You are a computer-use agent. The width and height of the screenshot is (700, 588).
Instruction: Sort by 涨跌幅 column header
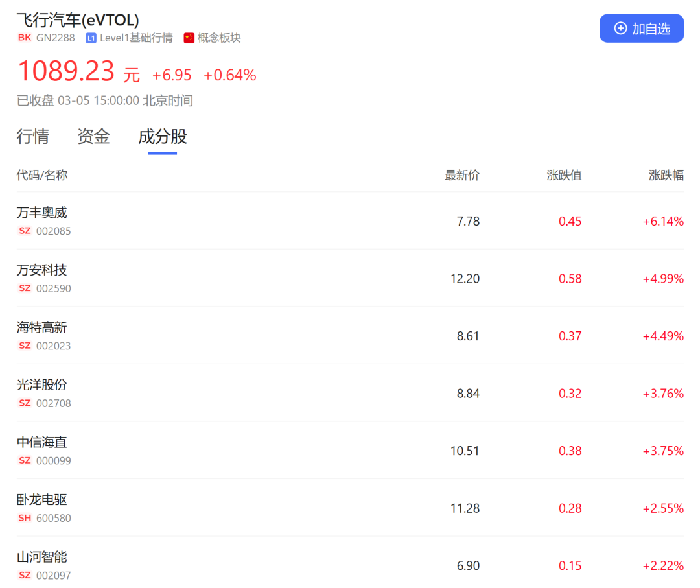(x=666, y=175)
